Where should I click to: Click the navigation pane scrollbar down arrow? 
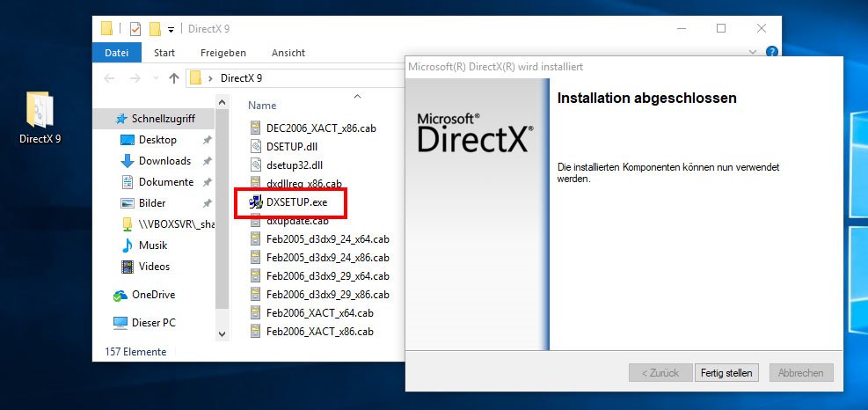click(222, 334)
